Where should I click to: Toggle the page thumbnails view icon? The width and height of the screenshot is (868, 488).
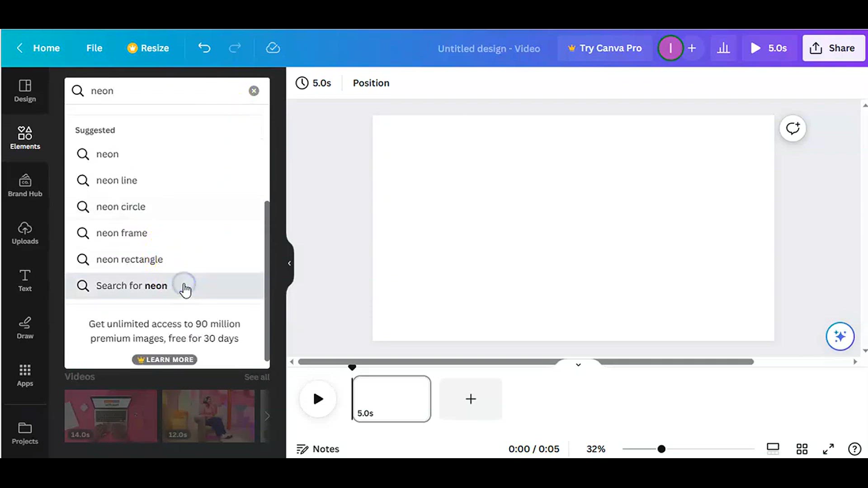[773, 449]
